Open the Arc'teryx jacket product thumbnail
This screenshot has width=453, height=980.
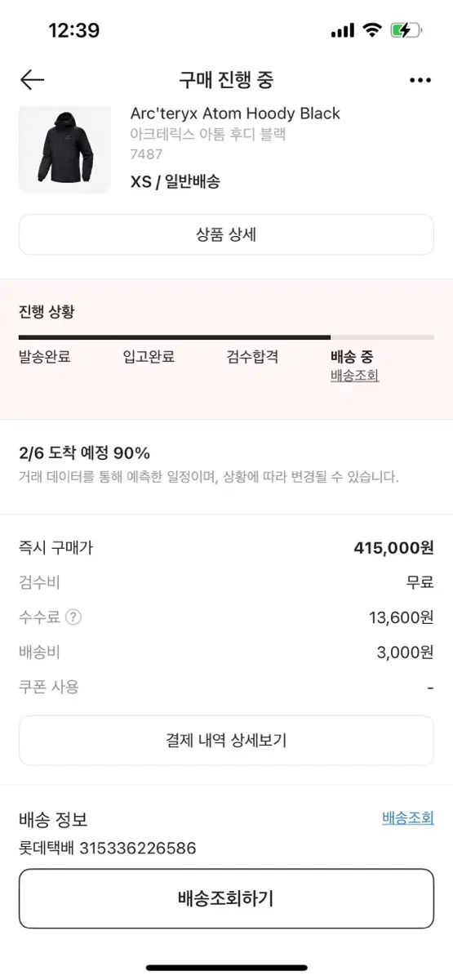point(64,149)
